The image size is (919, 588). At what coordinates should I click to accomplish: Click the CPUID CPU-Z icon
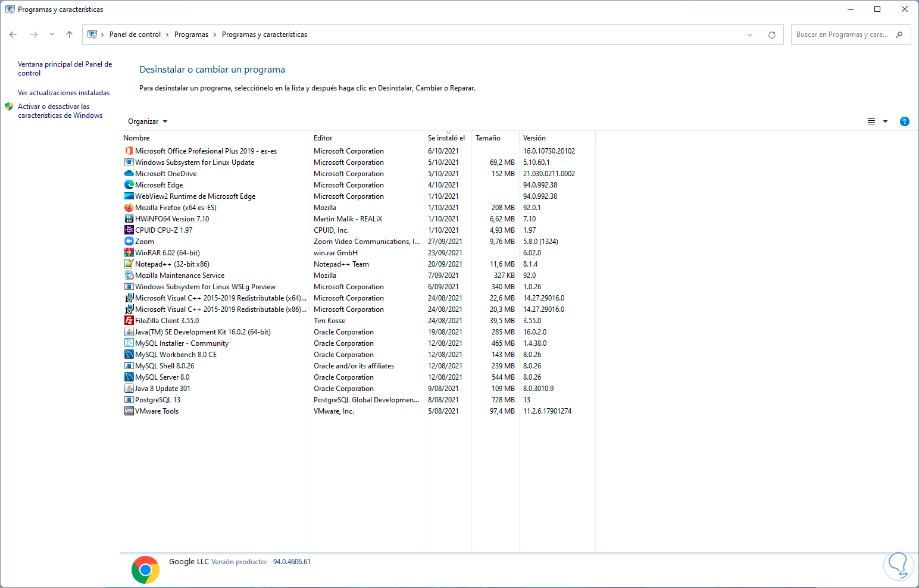(129, 230)
